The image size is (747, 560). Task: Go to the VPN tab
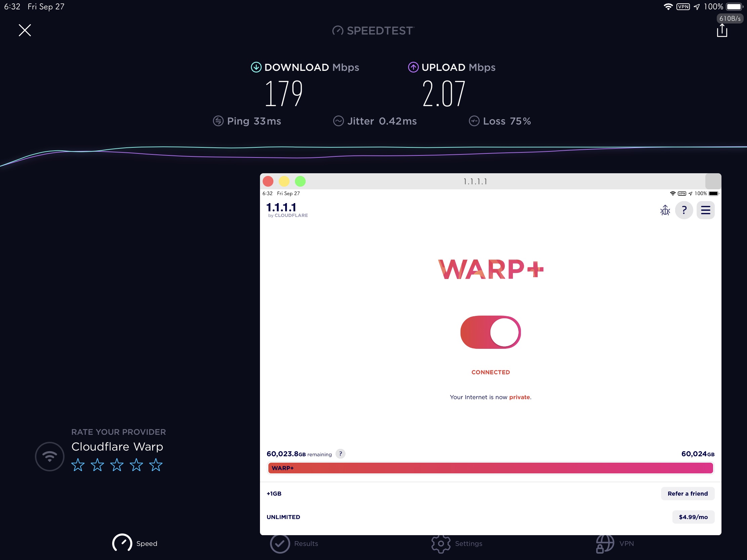pos(615,544)
